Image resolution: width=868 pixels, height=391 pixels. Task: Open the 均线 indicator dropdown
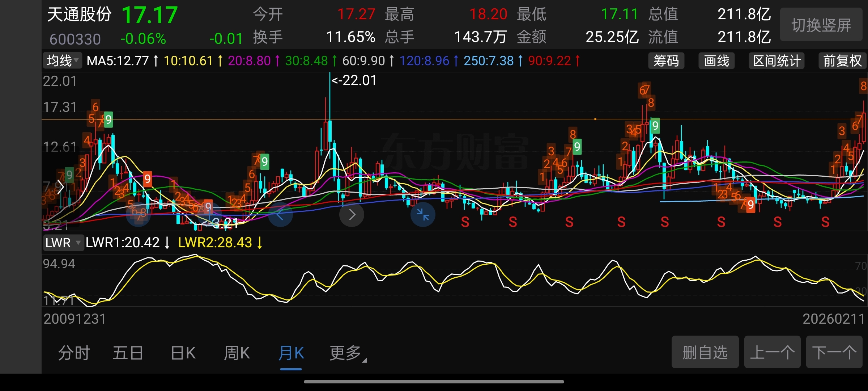point(62,60)
